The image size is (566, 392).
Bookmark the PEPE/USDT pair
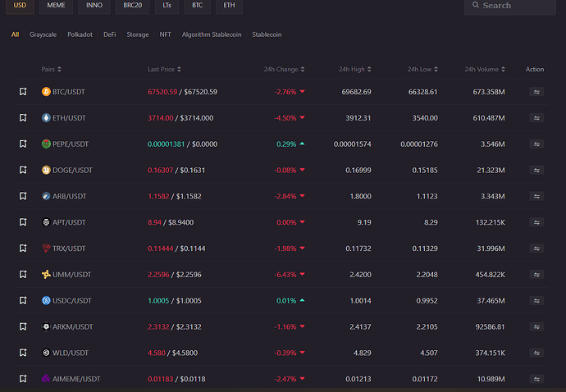[x=23, y=144]
